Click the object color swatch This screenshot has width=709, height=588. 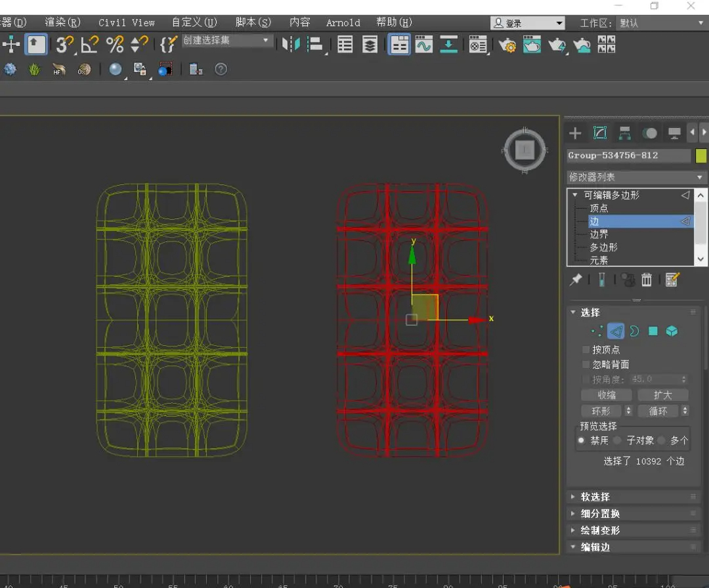701,156
